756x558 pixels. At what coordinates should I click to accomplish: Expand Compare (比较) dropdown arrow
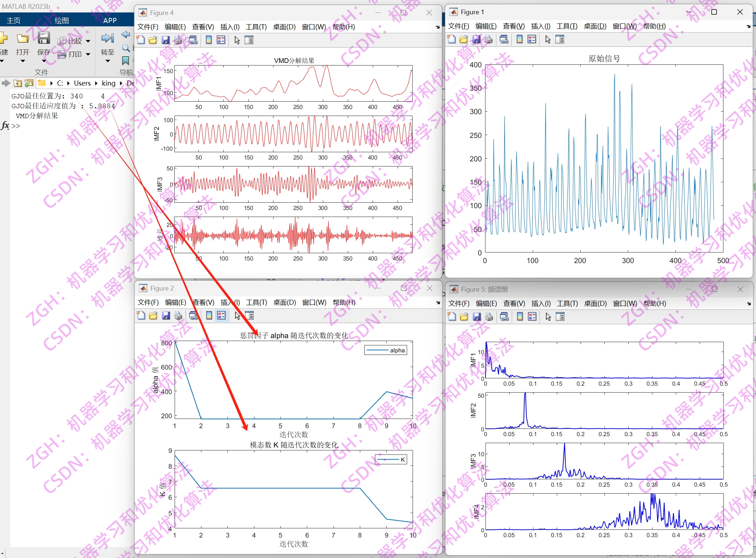coord(88,41)
